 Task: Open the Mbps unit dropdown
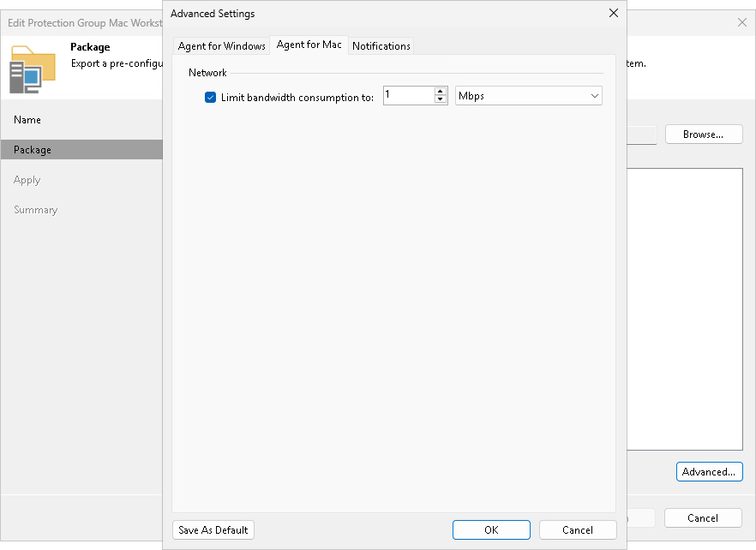click(528, 95)
